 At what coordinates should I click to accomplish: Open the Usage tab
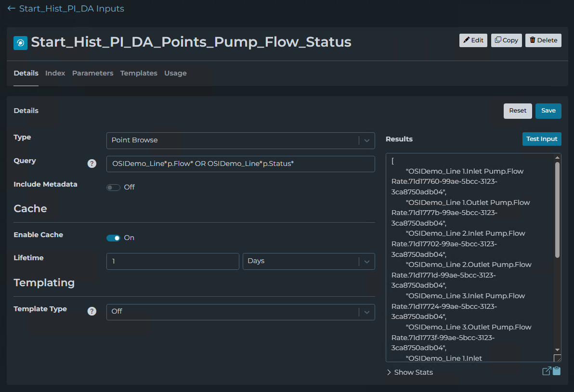coord(175,73)
